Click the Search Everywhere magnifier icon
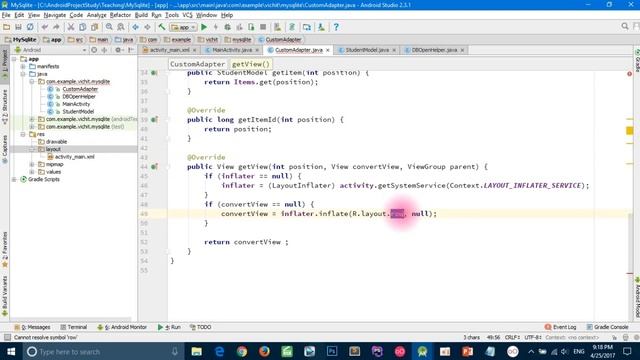This screenshot has height=360, width=640. [624, 27]
